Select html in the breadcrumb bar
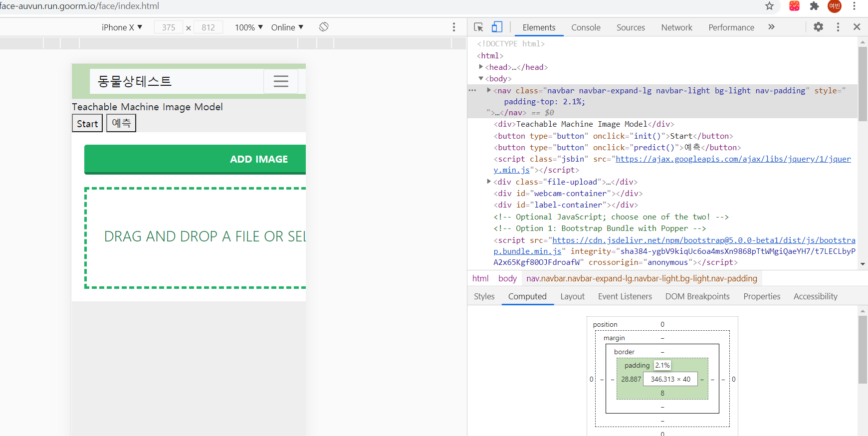Image resolution: width=868 pixels, height=436 pixels. tap(480, 278)
